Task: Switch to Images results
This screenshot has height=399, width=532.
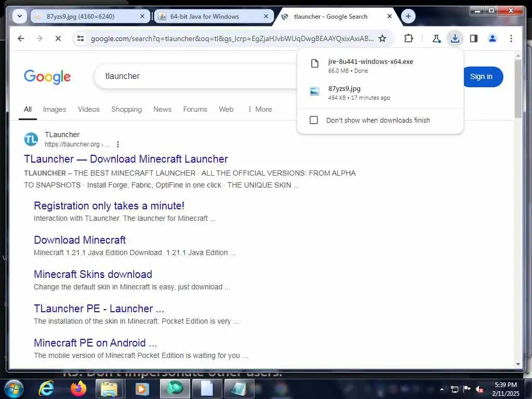Action: pyautogui.click(x=55, y=109)
